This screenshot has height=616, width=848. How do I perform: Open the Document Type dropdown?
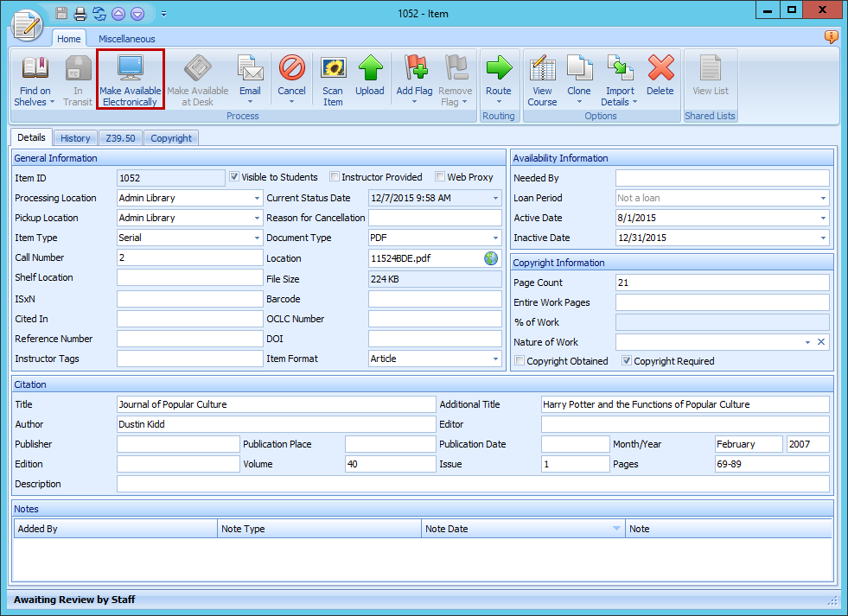click(494, 238)
